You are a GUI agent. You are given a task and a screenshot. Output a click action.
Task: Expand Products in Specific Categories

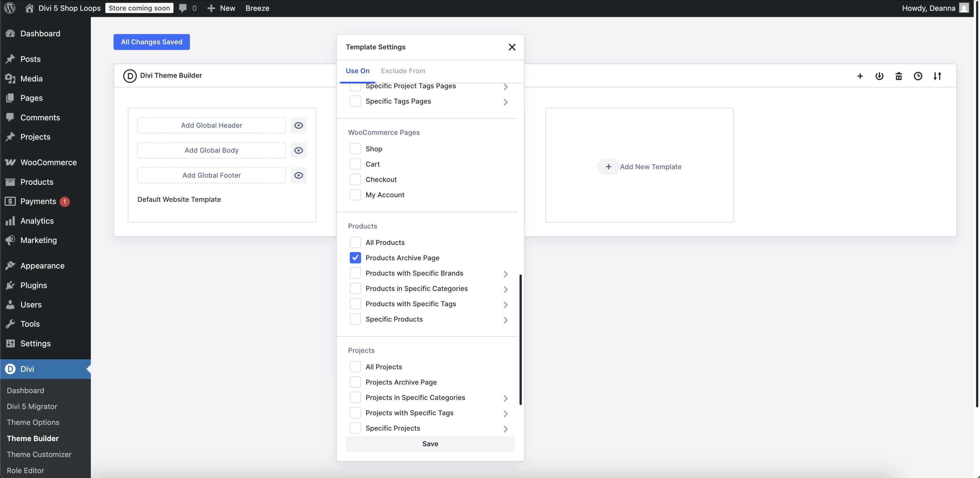506,289
